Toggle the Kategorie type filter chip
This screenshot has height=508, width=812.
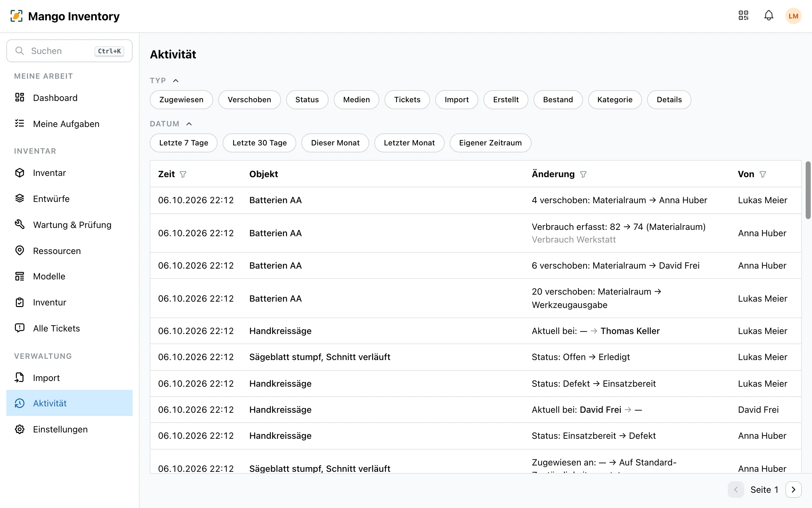(x=615, y=99)
